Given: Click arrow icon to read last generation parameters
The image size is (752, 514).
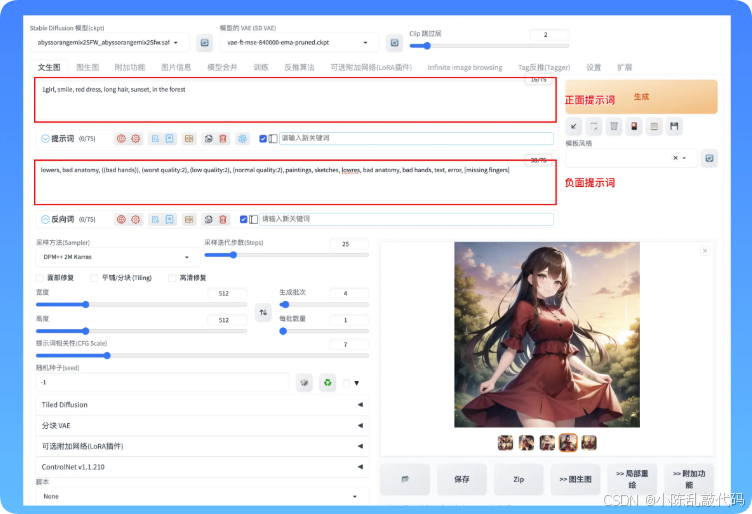Looking at the screenshot, I should pyautogui.click(x=574, y=127).
